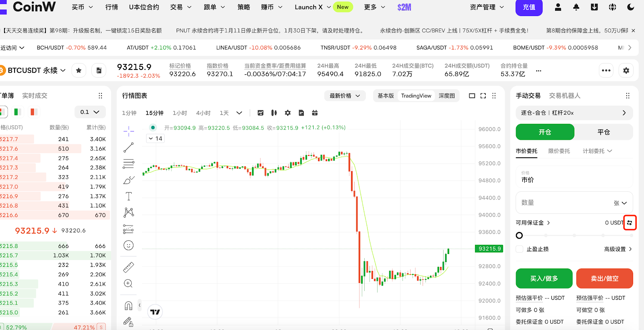
Task: Click the notification bell icon
Action: 576,7
